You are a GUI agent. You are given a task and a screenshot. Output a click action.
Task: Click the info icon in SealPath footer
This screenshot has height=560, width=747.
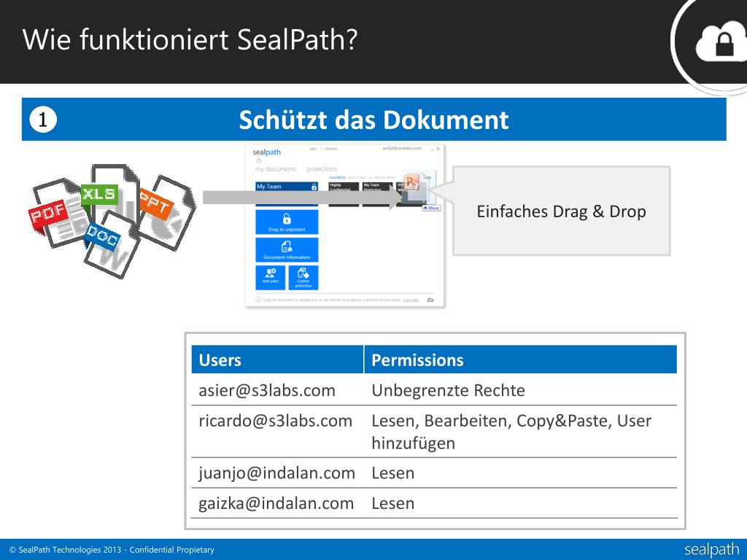click(x=259, y=300)
